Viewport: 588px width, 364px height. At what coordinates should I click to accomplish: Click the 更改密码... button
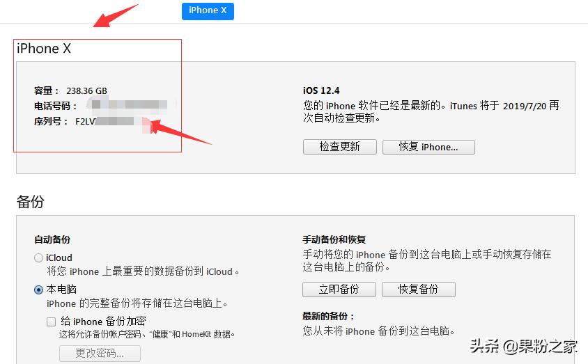tap(100, 353)
